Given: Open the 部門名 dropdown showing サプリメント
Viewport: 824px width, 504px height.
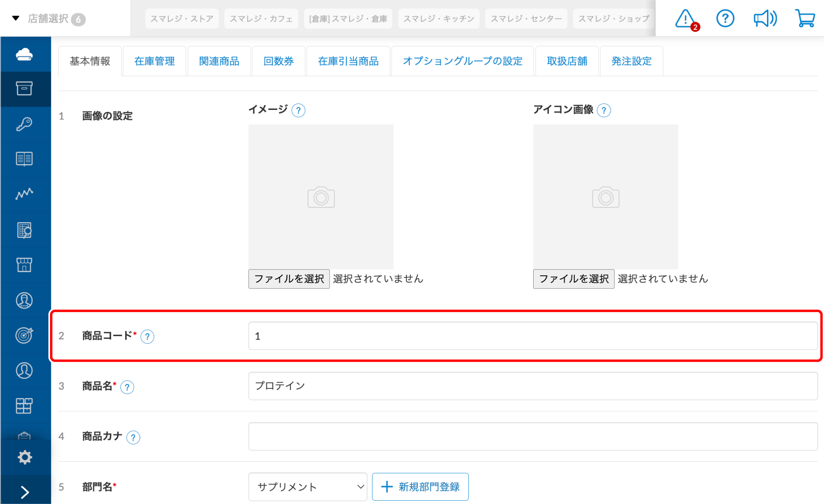Looking at the screenshot, I should tap(307, 487).
